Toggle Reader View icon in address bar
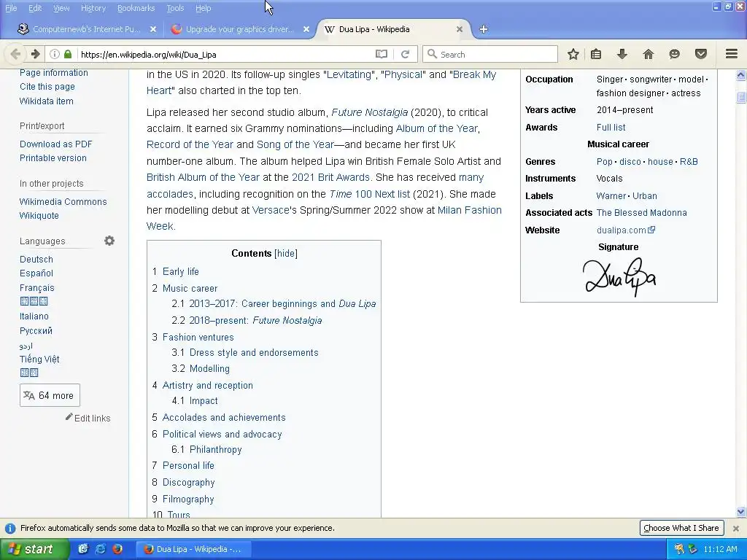This screenshot has height=560, width=747. pos(381,54)
